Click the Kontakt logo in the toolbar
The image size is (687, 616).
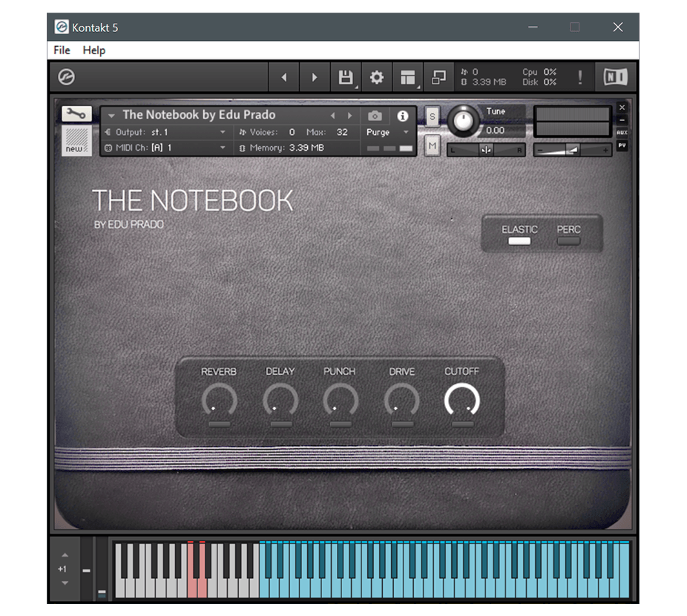(66, 77)
